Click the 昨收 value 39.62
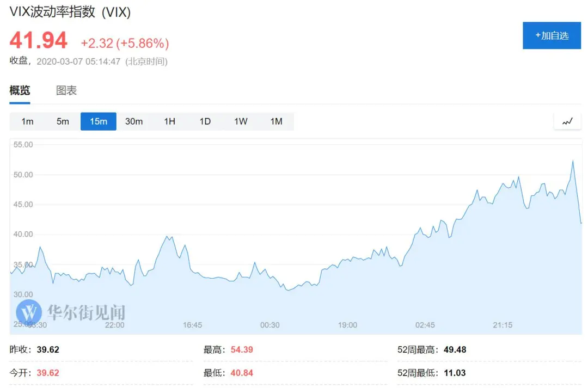This screenshot has height=388, width=588. [x=48, y=349]
